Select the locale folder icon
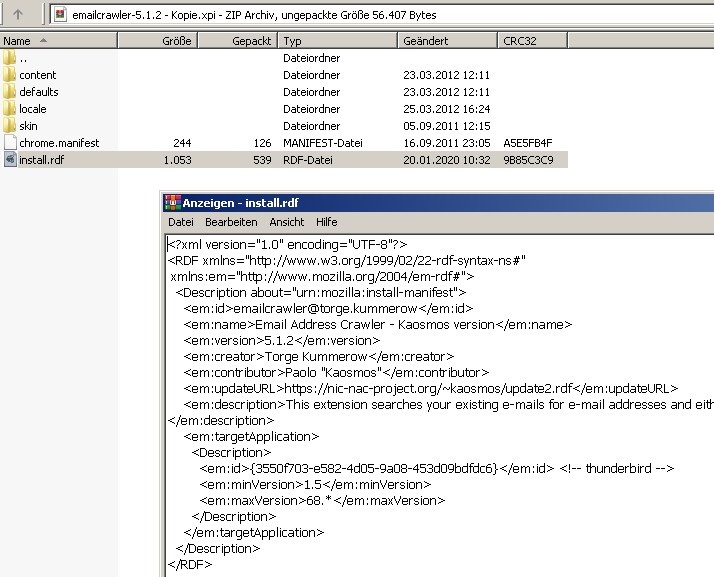Image resolution: width=714 pixels, height=577 pixels. click(9, 109)
